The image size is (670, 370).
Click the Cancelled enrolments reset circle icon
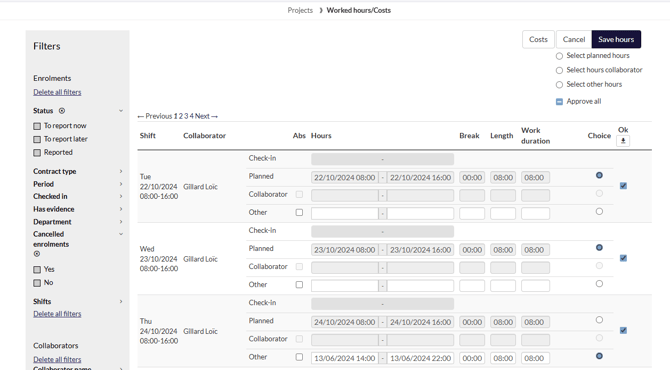point(37,254)
